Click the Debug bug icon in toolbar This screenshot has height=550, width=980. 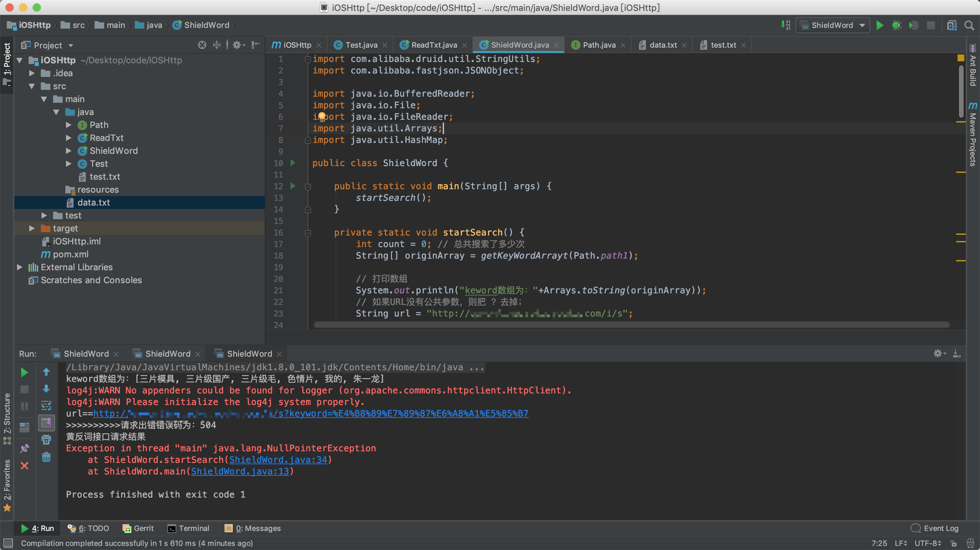pyautogui.click(x=897, y=25)
